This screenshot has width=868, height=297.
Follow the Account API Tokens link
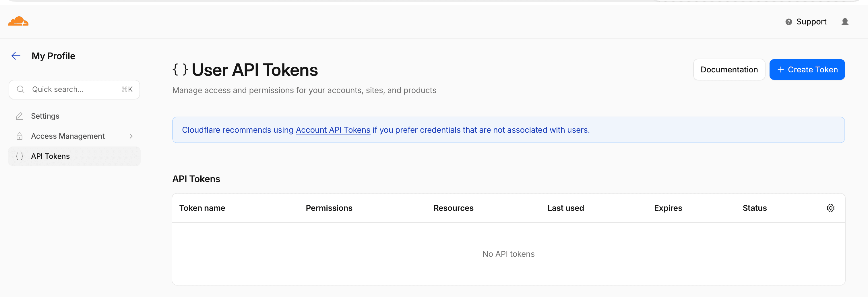(333, 130)
